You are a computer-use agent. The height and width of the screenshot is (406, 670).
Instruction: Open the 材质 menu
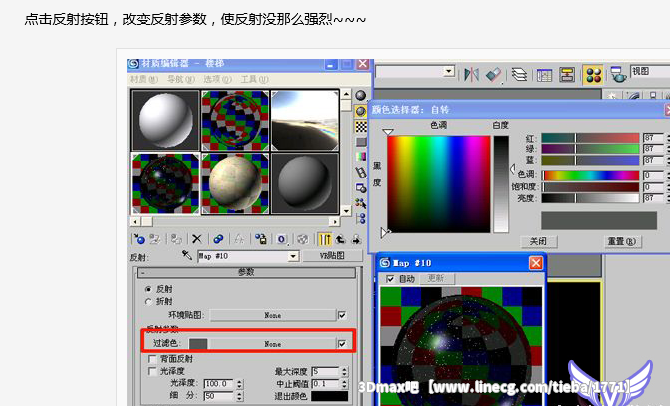pos(144,79)
